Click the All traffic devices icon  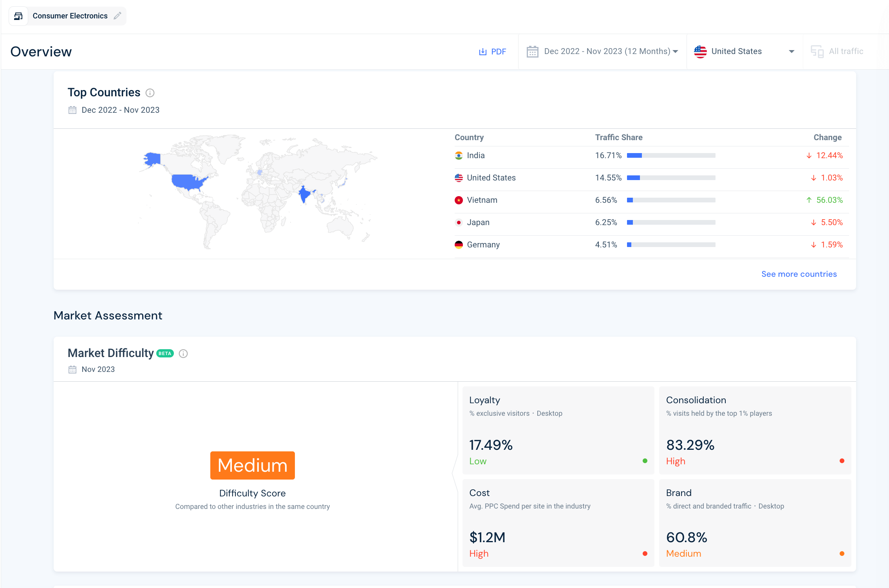817,52
